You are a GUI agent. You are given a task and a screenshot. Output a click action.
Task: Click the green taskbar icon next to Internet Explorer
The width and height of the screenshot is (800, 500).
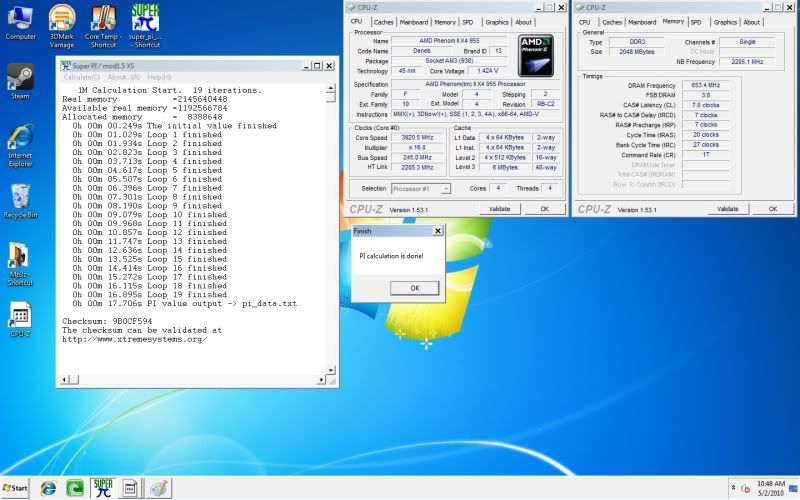click(x=75, y=488)
